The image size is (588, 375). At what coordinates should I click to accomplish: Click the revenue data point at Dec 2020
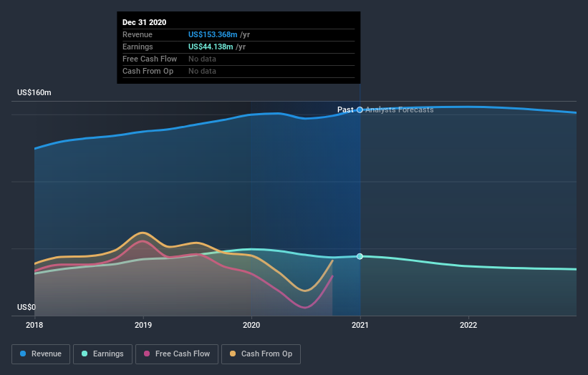[x=360, y=109]
